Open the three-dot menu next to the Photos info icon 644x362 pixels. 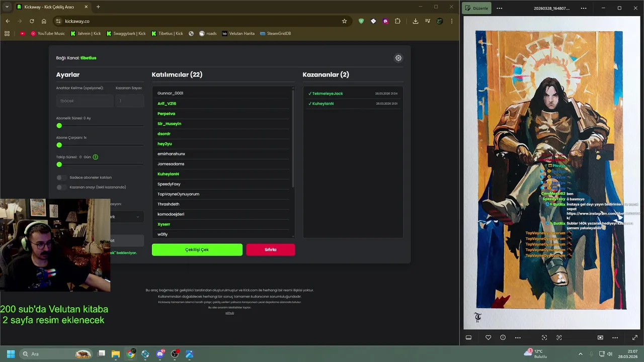click(518, 337)
